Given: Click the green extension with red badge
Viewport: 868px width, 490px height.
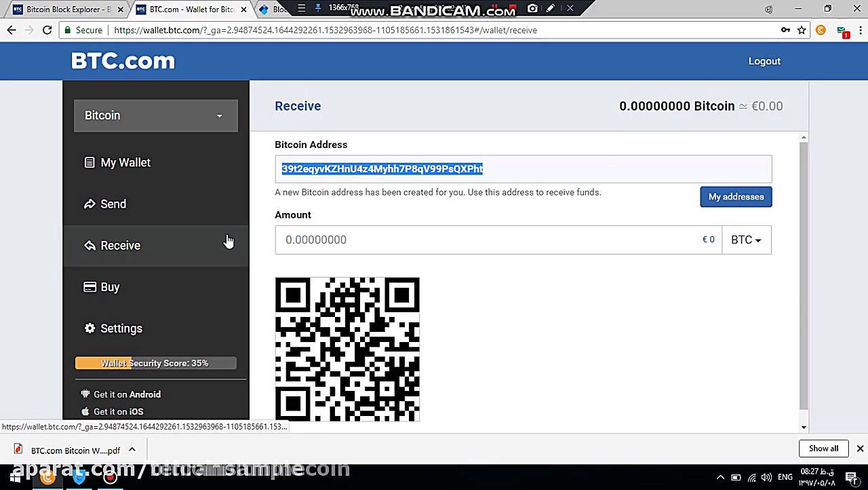Looking at the screenshot, I should tap(842, 31).
